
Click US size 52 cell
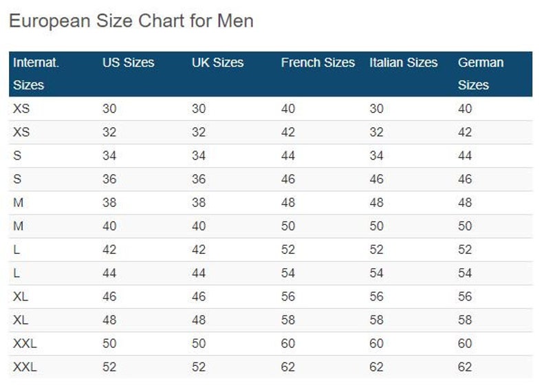tap(109, 367)
